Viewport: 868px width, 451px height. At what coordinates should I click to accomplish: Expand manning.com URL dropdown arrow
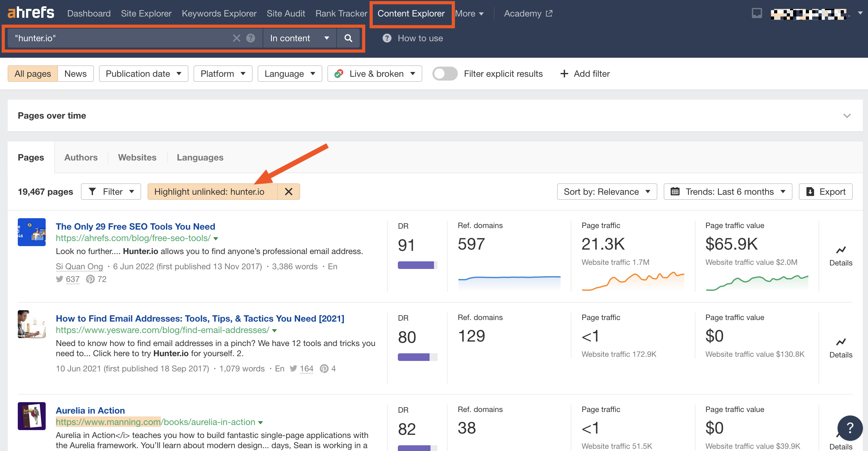260,422
